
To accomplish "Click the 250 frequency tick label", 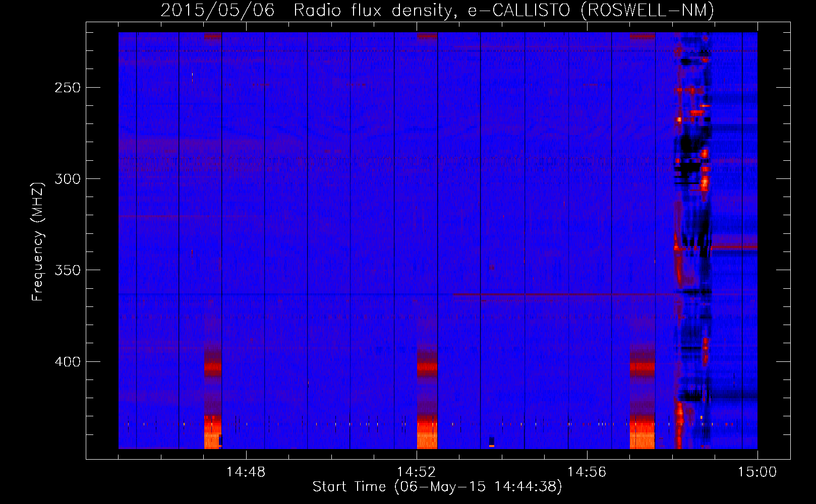I will pos(68,88).
